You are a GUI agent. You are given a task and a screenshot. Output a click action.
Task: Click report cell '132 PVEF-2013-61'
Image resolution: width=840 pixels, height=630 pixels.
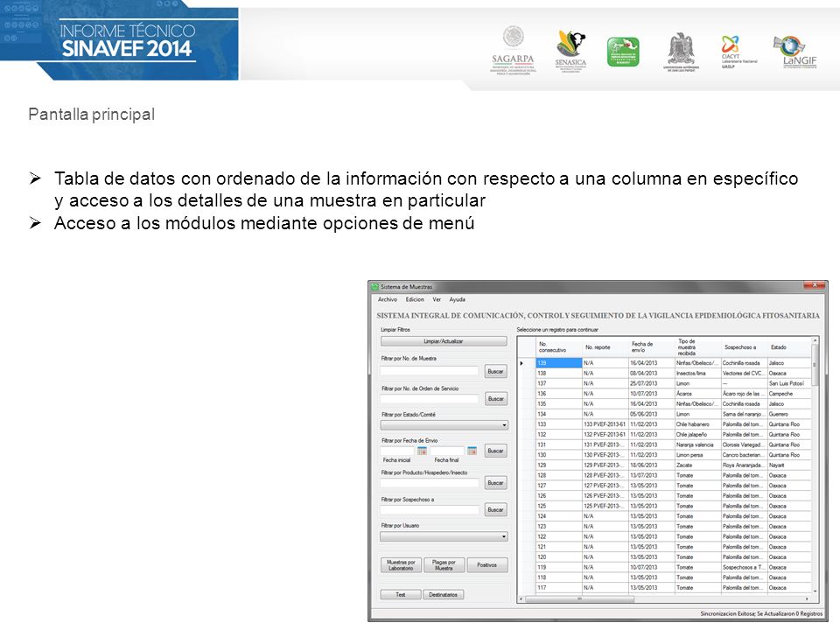[x=605, y=435]
